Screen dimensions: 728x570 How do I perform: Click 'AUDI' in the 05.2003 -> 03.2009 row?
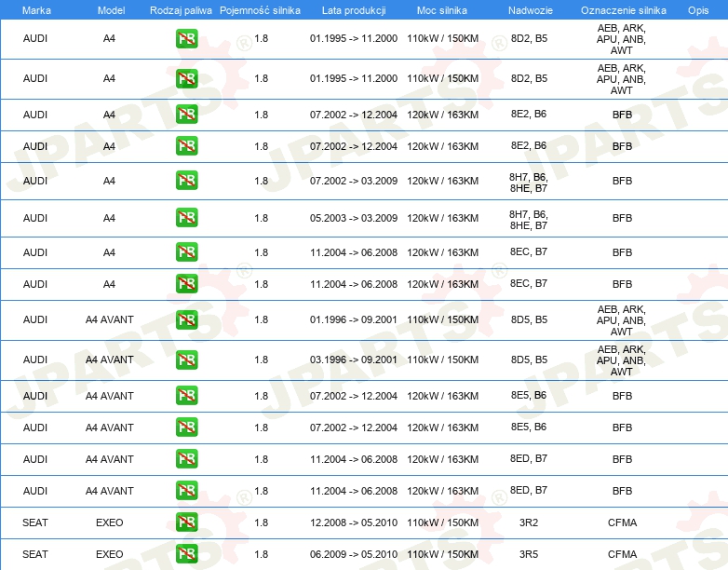coord(35,218)
